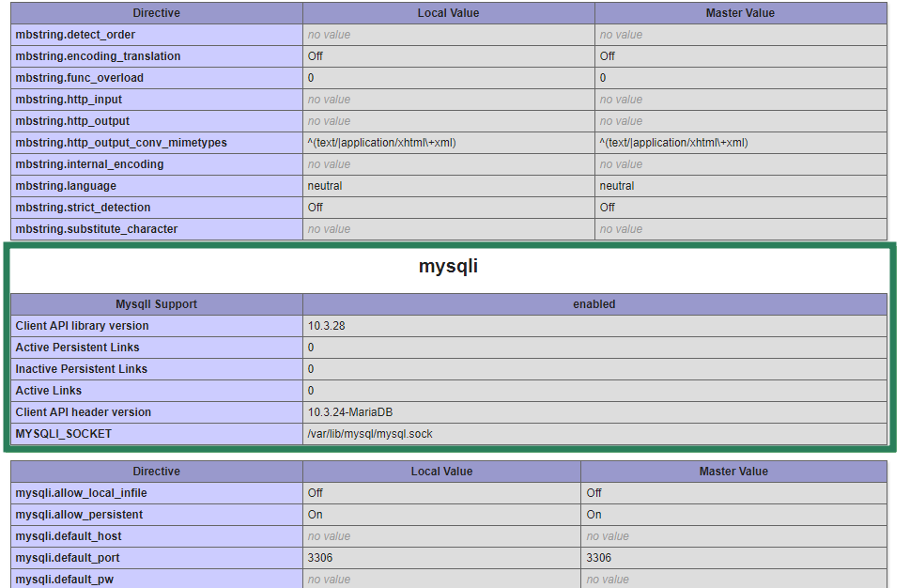Click the mbstring.func_overload directive

(79, 78)
